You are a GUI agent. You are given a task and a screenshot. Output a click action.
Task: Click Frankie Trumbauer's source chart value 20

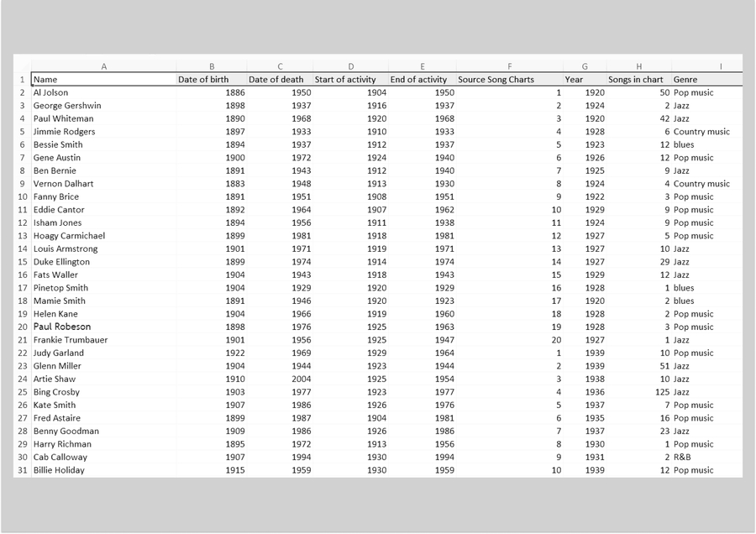click(x=510, y=340)
